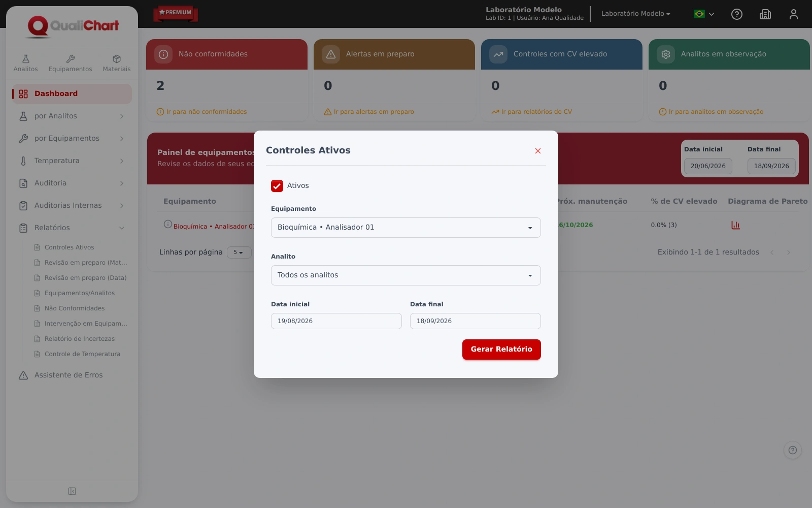Collapse the Relatórios menu
Image resolution: width=812 pixels, height=508 pixels.
[x=72, y=228]
